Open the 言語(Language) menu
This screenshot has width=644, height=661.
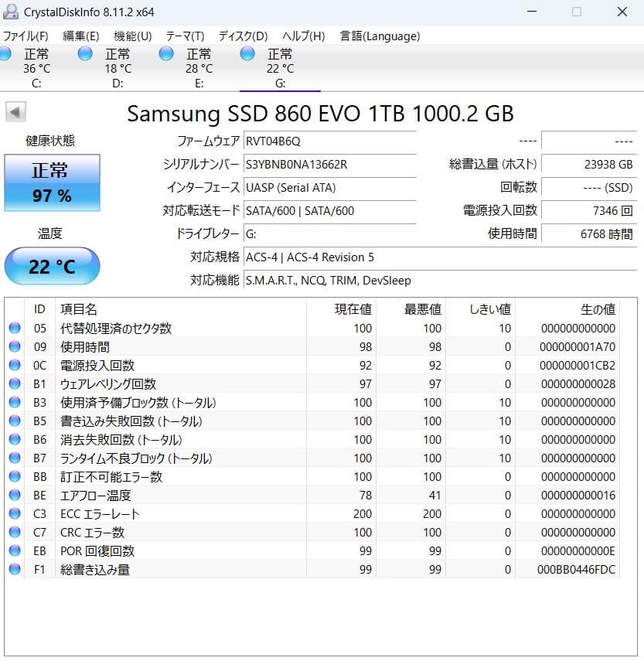pos(379,36)
